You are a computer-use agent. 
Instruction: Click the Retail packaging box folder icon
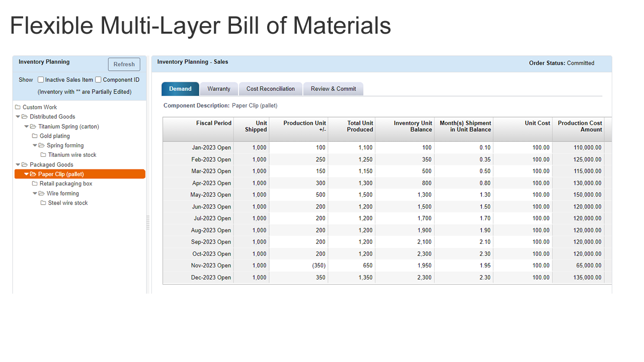pos(35,184)
